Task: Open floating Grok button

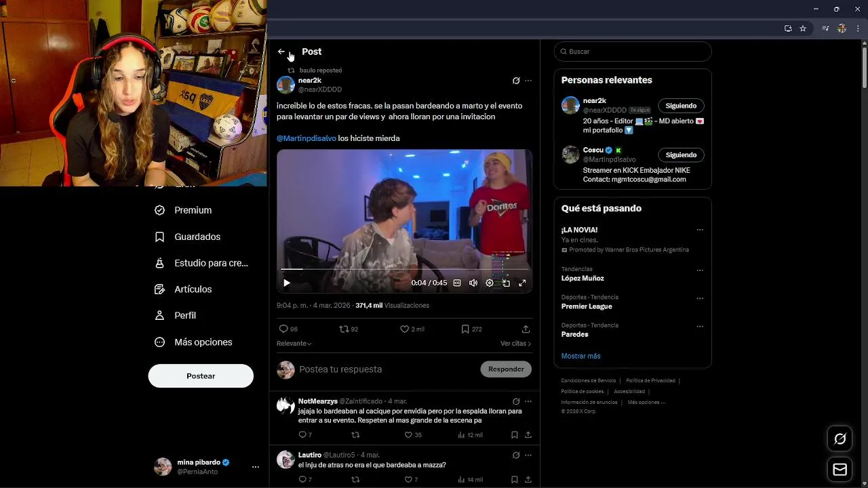Action: (x=840, y=439)
